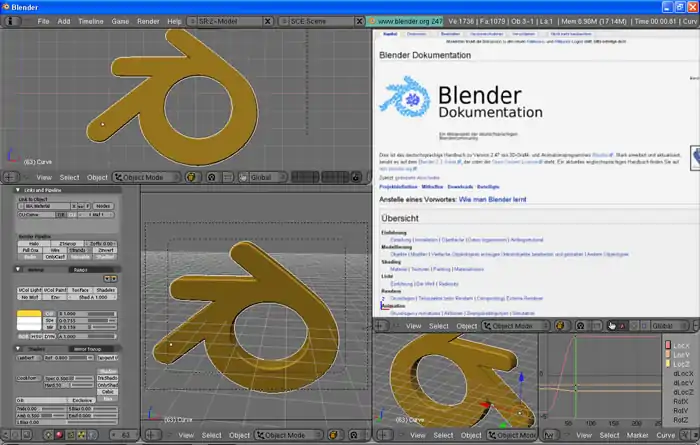700x445 pixels.
Task: Click the 'Wie man Blender lernt' link
Action: pyautogui.click(x=492, y=200)
